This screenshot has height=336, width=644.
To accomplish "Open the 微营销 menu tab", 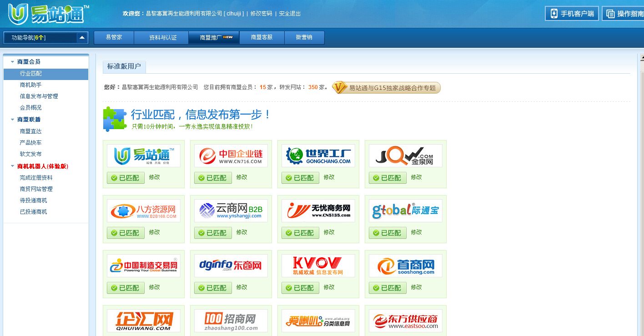I will pos(304,37).
